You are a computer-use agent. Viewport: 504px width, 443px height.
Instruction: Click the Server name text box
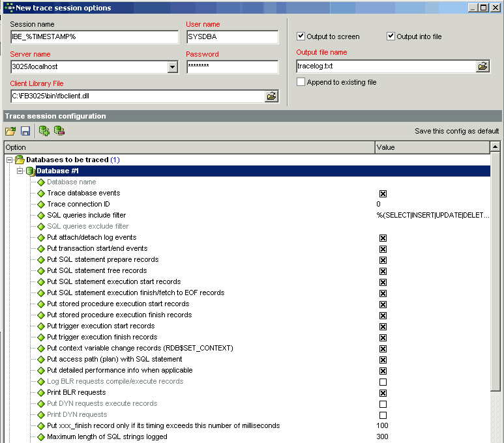click(89, 67)
